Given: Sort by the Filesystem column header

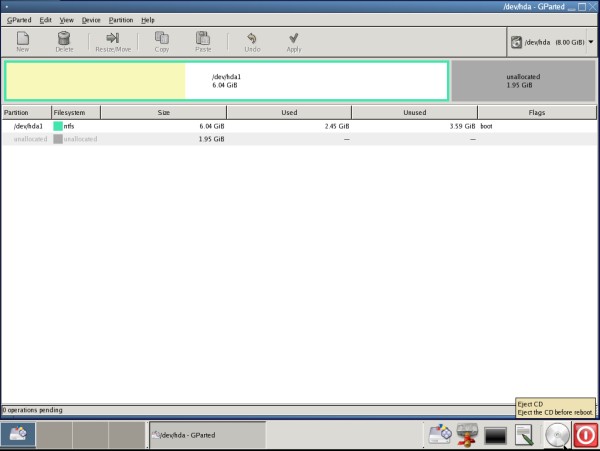Looking at the screenshot, I should pos(76,112).
